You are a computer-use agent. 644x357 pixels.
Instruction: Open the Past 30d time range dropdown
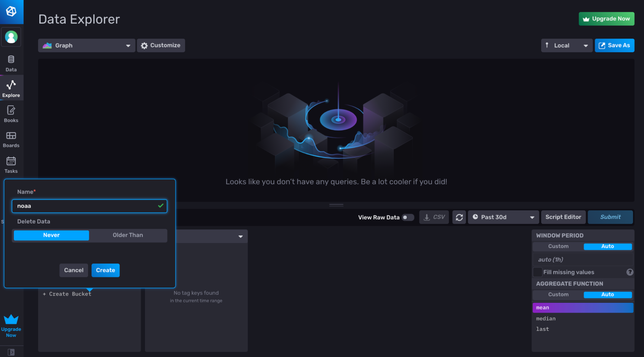point(504,217)
